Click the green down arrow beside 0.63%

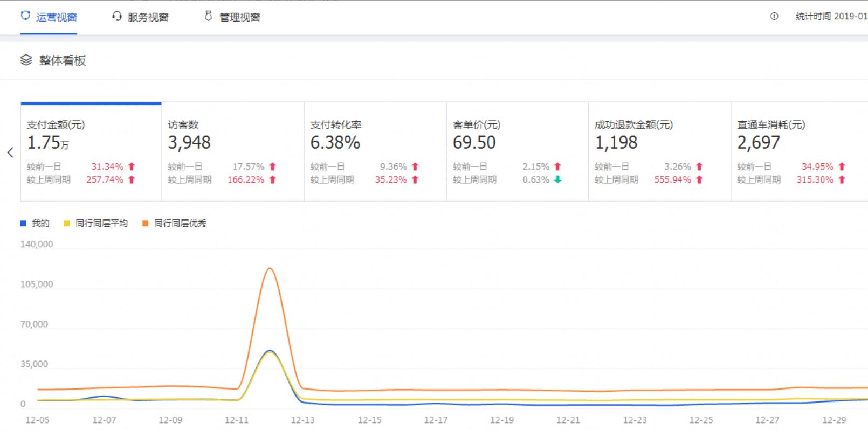[557, 179]
